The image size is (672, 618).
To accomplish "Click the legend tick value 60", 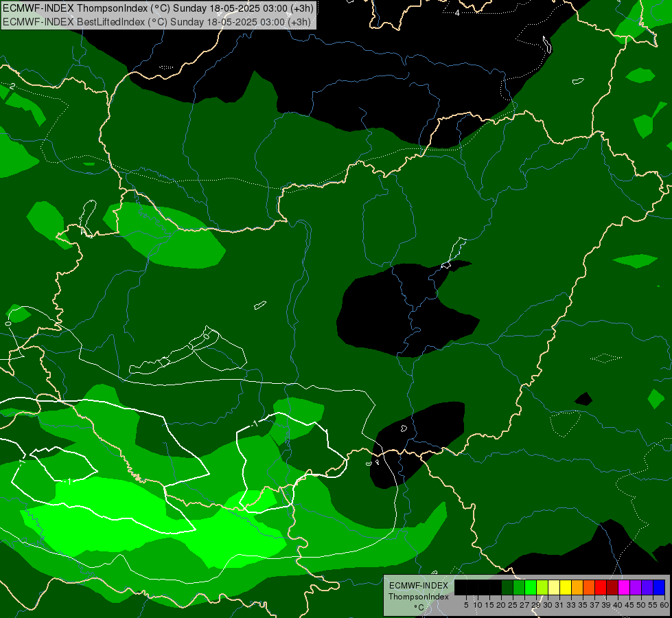I will click(x=664, y=605).
